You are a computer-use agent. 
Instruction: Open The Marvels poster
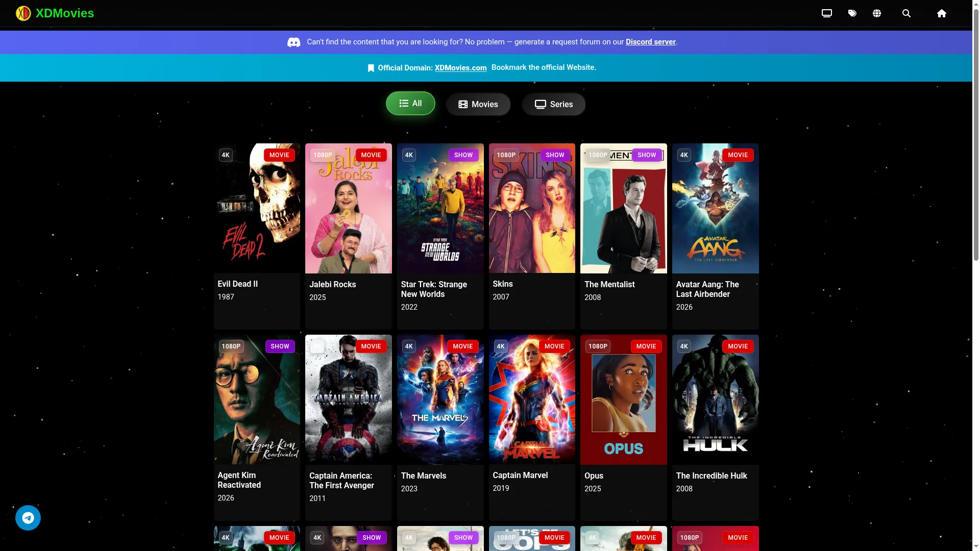(440, 399)
